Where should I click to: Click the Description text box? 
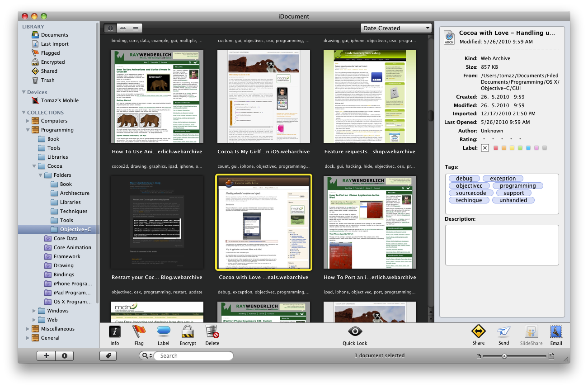pyautogui.click(x=502, y=245)
